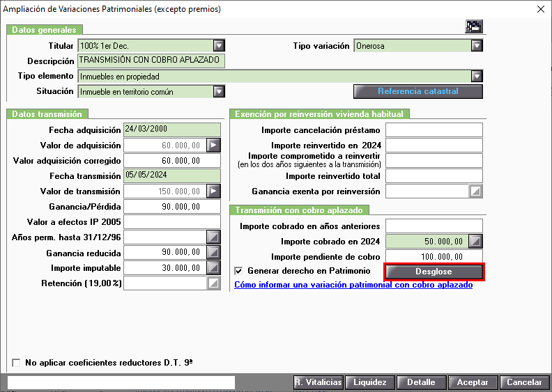Click the Importe imputable value field
552x392 pixels.
pos(165,268)
